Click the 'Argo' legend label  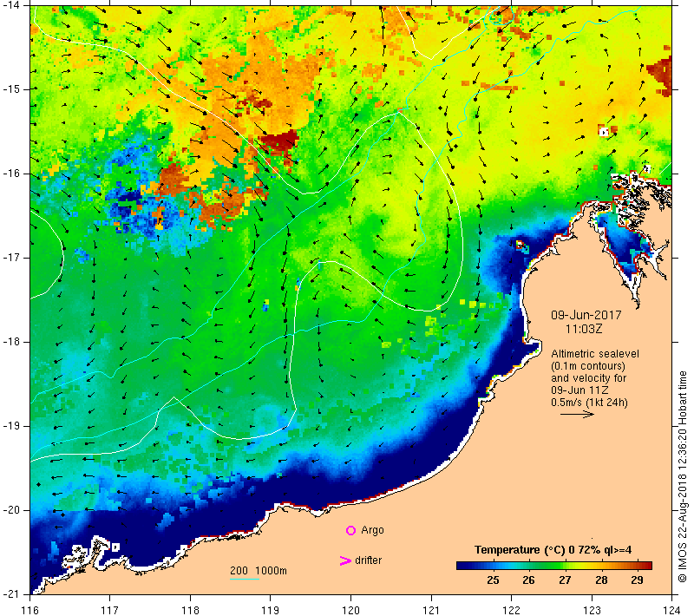[x=372, y=530]
